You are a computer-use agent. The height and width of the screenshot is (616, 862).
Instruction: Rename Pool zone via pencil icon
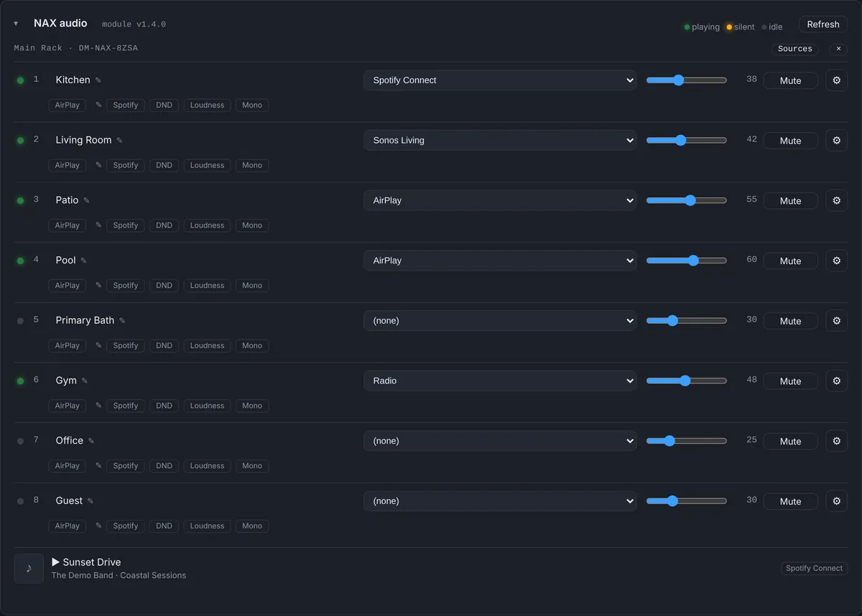click(83, 261)
